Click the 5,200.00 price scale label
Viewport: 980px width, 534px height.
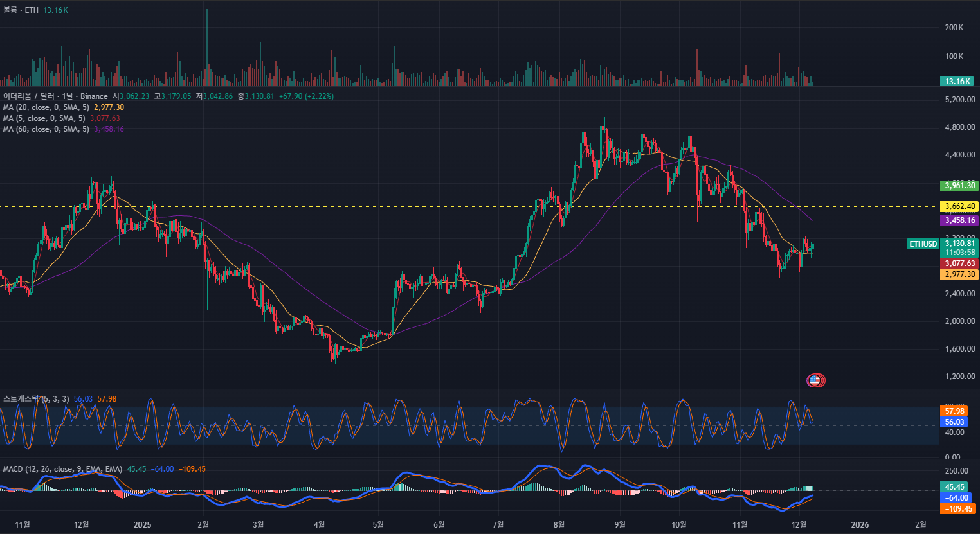[x=960, y=100]
